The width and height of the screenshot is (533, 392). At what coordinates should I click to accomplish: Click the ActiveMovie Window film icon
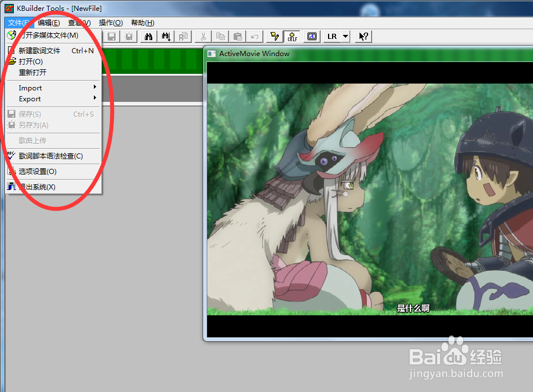[212, 54]
